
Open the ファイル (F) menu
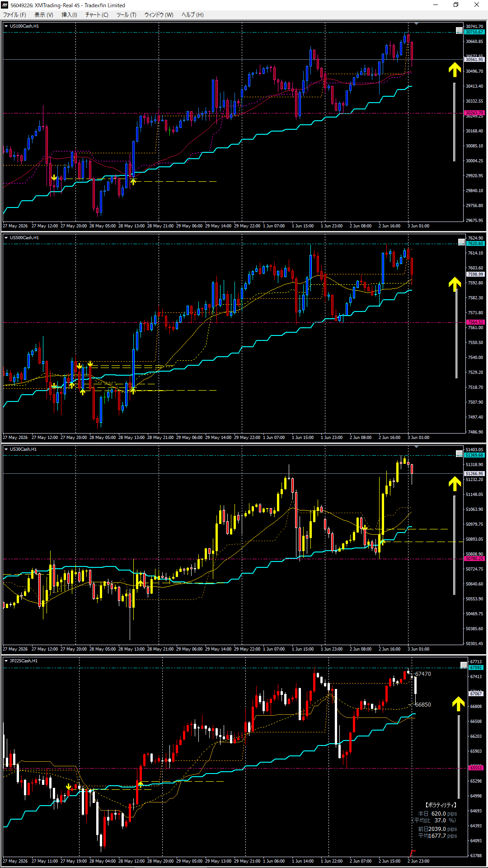[x=14, y=15]
